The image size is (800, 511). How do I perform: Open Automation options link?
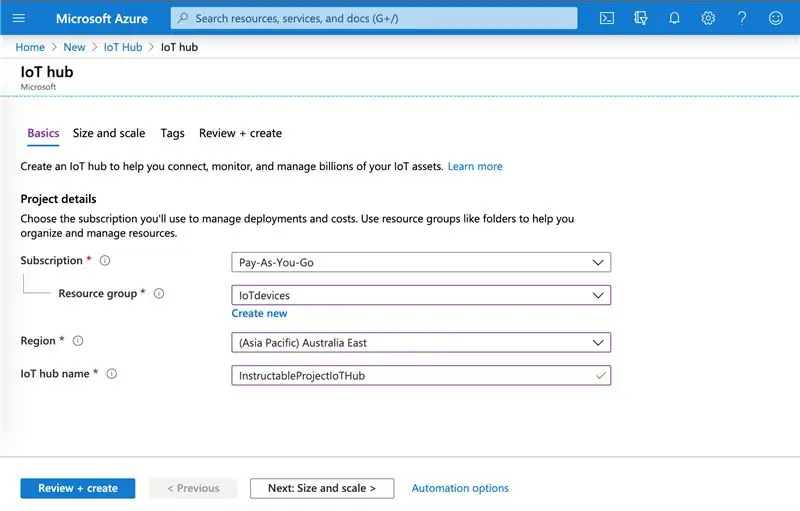460,488
